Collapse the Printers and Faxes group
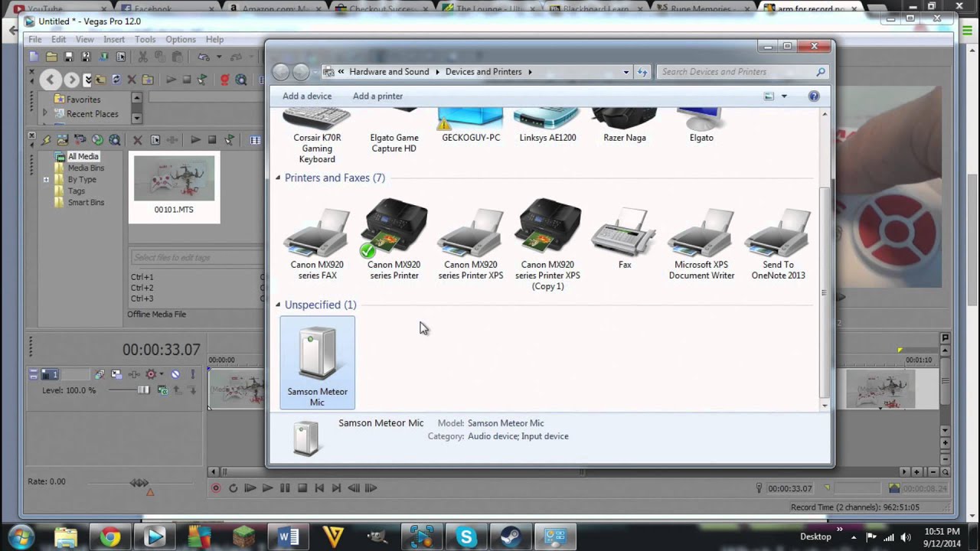 click(278, 178)
